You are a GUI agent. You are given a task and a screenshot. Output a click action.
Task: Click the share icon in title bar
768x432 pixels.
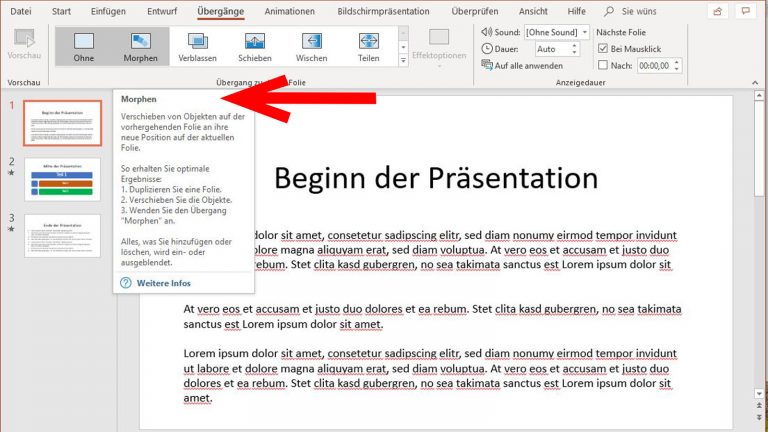point(717,11)
